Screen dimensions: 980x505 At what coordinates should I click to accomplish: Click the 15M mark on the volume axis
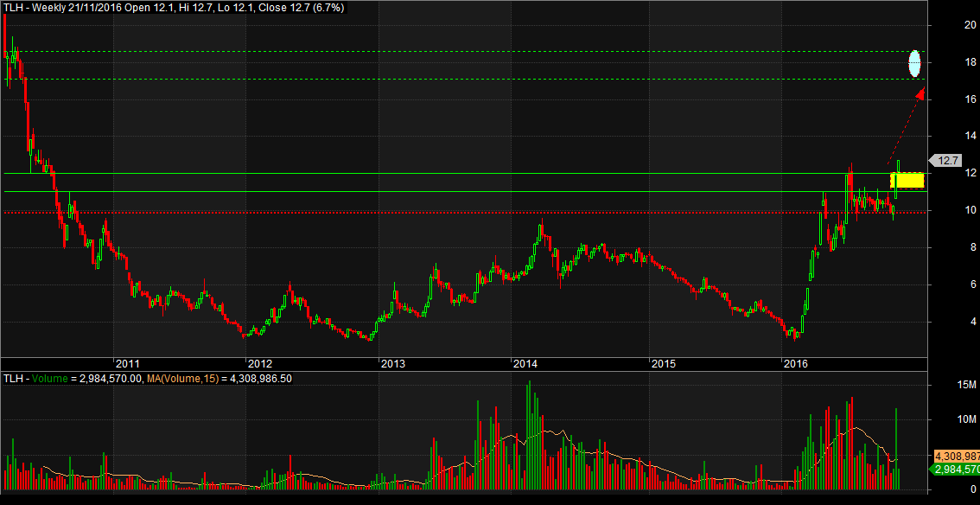pyautogui.click(x=944, y=385)
